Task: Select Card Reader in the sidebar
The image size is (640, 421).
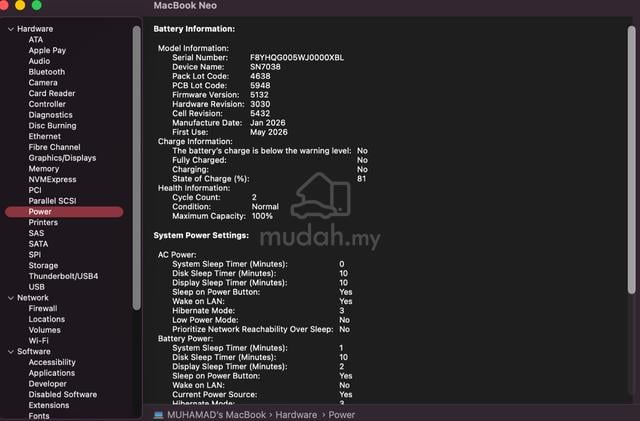Action: [x=52, y=94]
